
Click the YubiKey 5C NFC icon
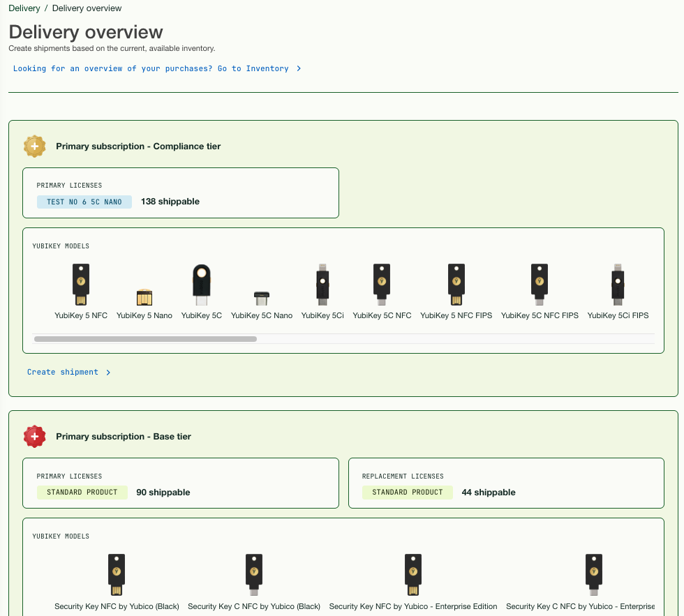tap(381, 284)
